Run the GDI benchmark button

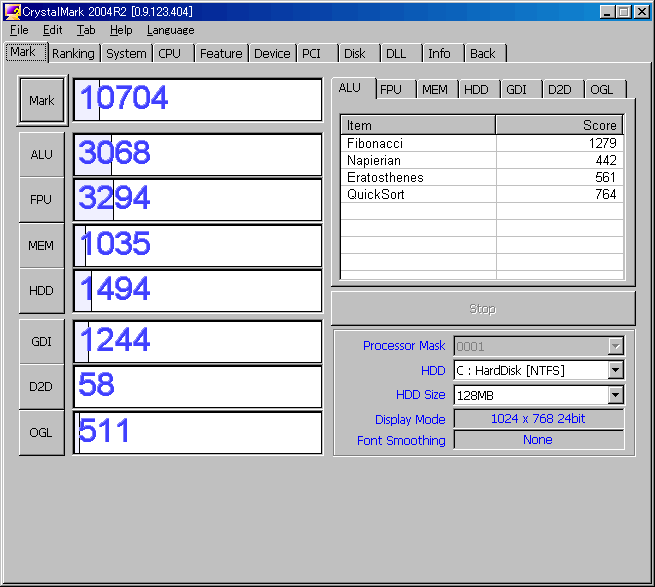(x=42, y=342)
